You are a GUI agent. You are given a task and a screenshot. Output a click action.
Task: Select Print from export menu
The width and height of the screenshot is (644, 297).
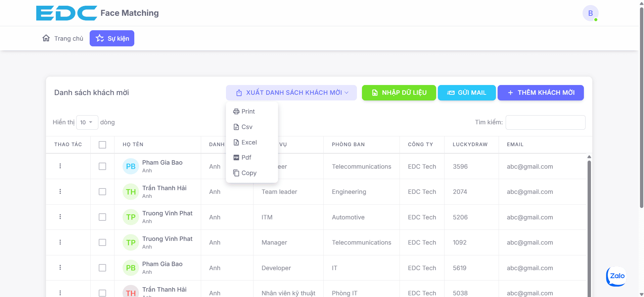252,112
